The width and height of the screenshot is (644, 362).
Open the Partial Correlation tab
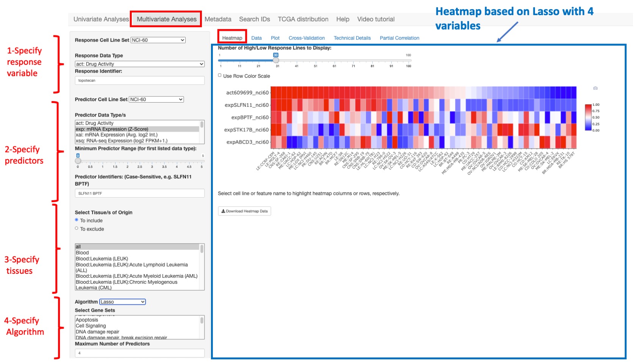point(399,38)
